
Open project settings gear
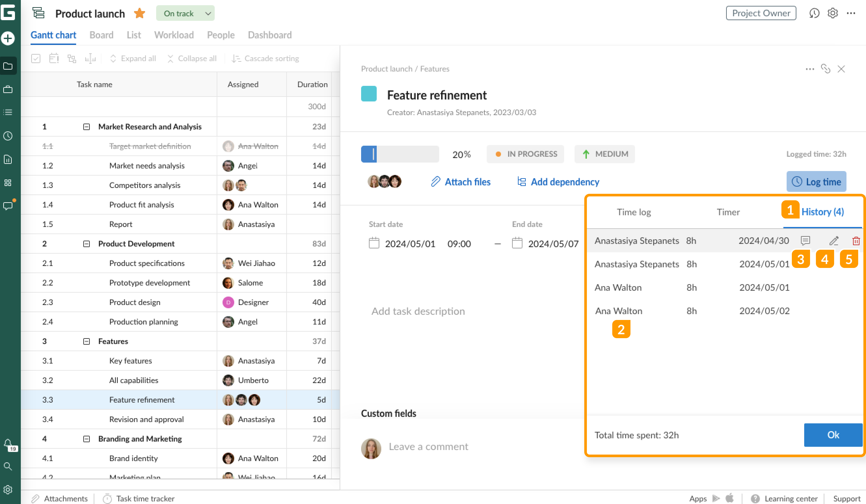coord(833,13)
